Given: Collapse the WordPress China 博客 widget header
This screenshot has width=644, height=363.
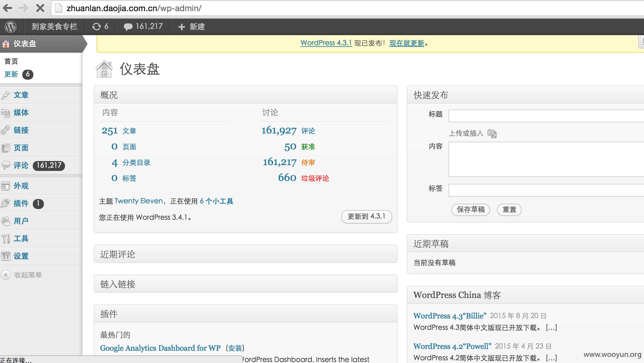Looking at the screenshot, I should tap(526, 295).
